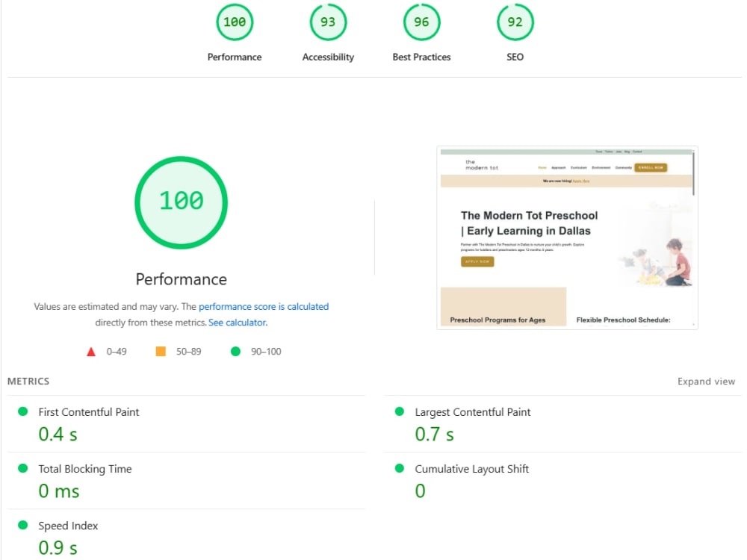Click the Accessibility 93 score gauge
The image size is (747, 560).
point(328,22)
